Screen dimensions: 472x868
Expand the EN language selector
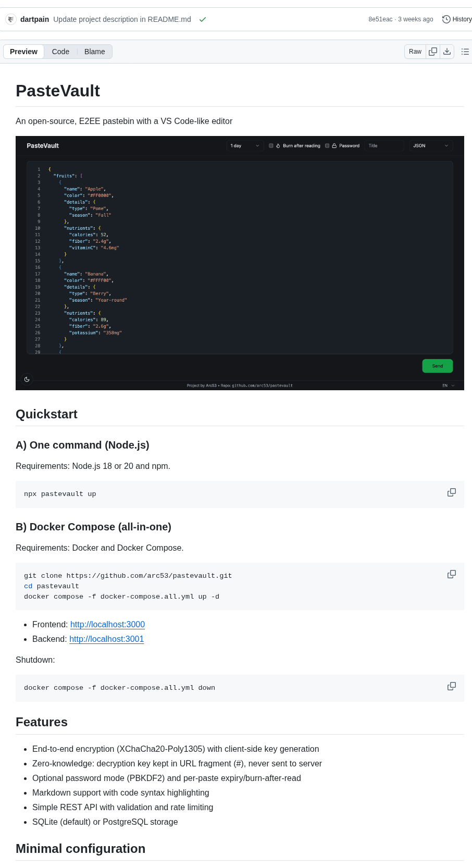tap(448, 386)
